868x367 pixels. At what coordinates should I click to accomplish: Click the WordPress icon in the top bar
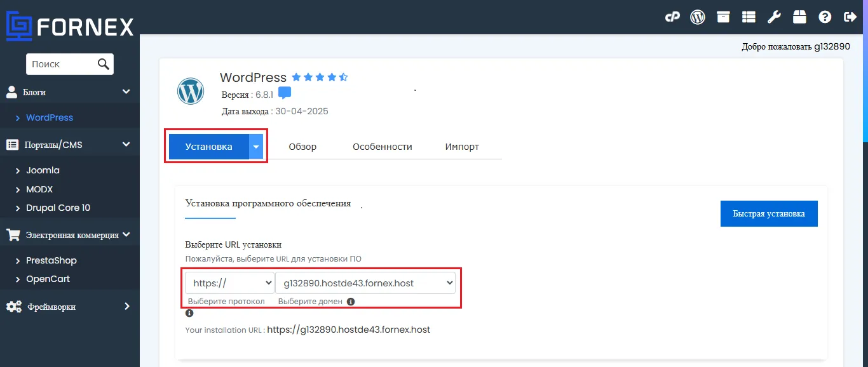pyautogui.click(x=698, y=17)
